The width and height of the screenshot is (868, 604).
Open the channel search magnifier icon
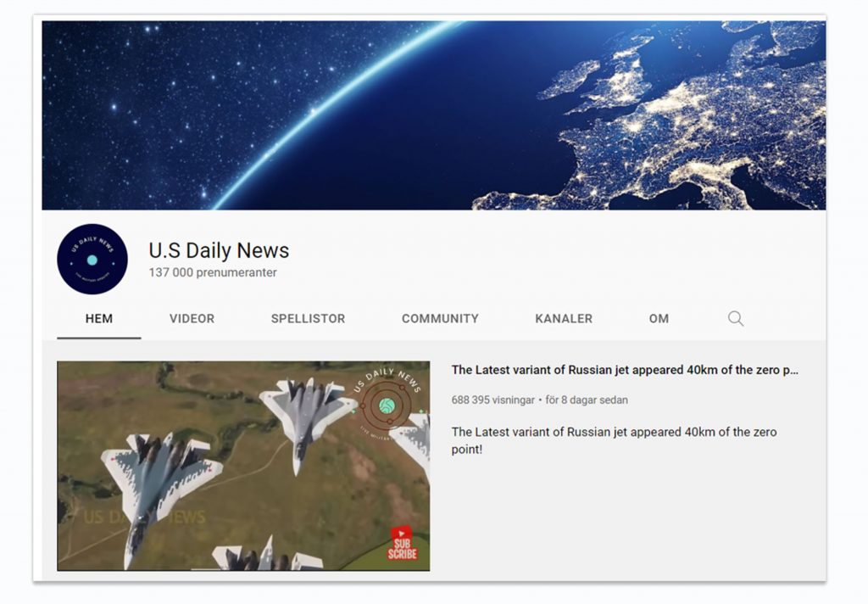736,319
